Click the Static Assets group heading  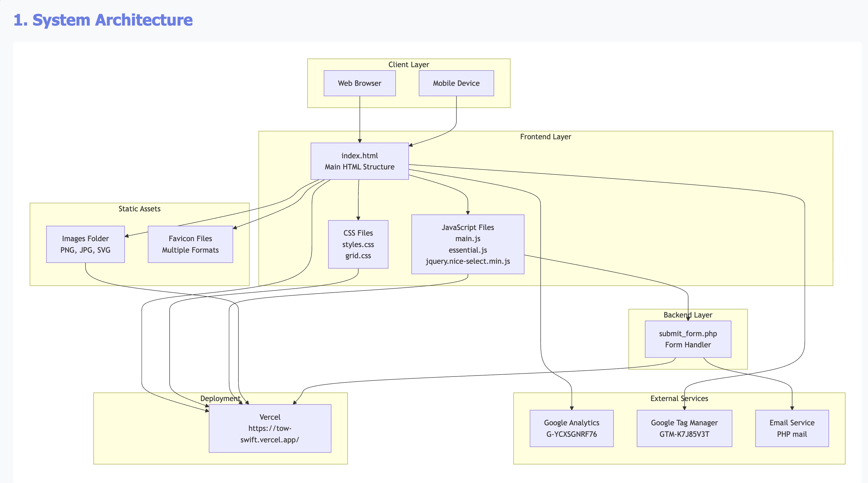point(139,209)
